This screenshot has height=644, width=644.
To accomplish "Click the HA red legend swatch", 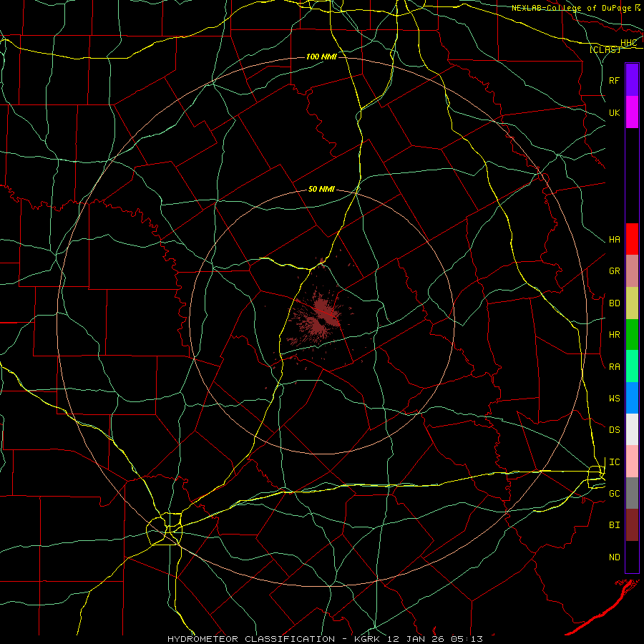I will click(x=632, y=239).
